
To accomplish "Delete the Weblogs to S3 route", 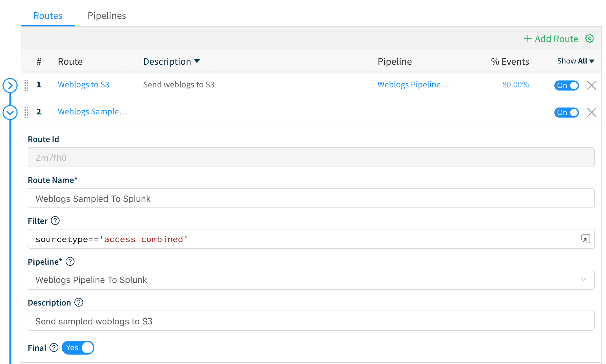I will [591, 85].
